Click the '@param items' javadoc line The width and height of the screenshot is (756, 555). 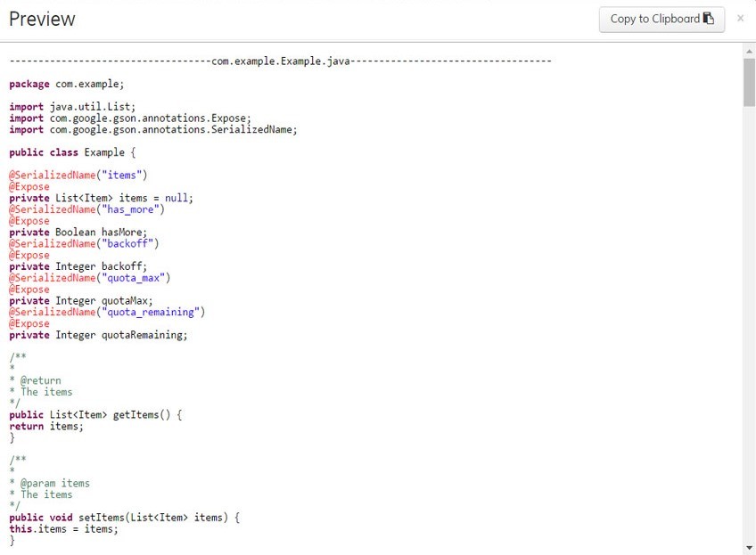[49, 483]
